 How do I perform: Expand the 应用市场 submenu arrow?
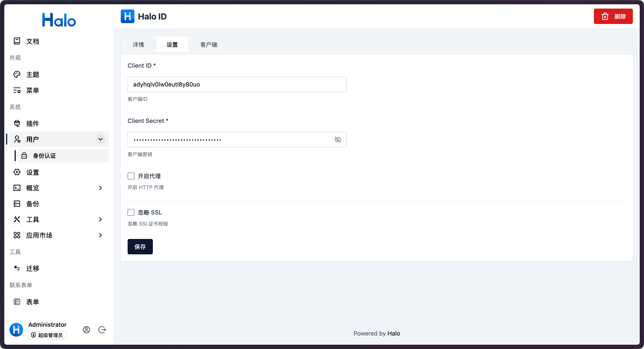[x=100, y=235]
